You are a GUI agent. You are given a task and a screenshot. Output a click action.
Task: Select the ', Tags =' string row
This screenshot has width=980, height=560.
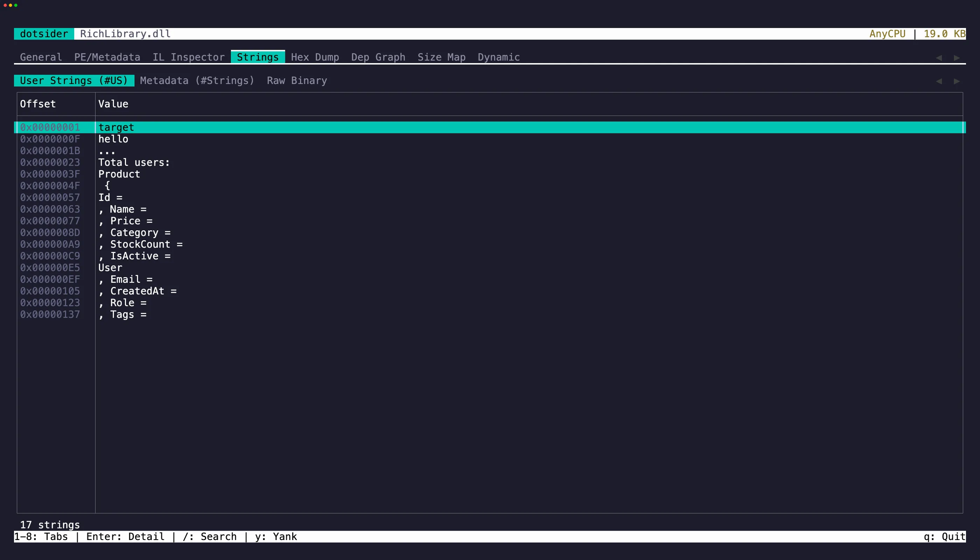pyautogui.click(x=490, y=314)
